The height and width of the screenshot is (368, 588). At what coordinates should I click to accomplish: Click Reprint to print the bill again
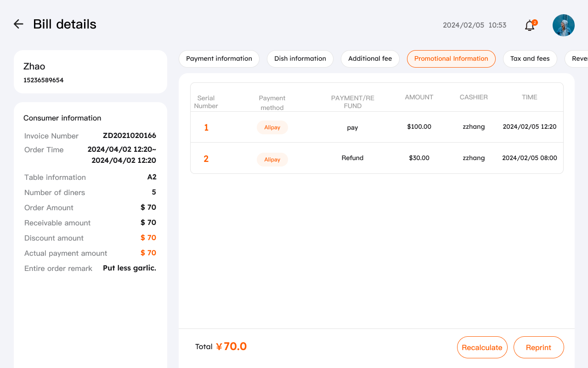538,347
